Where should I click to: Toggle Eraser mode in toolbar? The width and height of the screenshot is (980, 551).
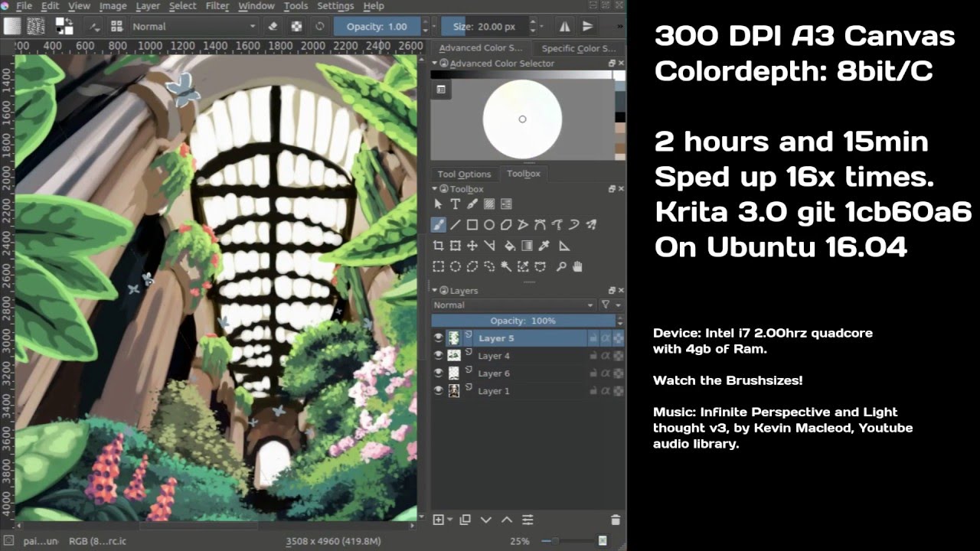pyautogui.click(x=273, y=26)
